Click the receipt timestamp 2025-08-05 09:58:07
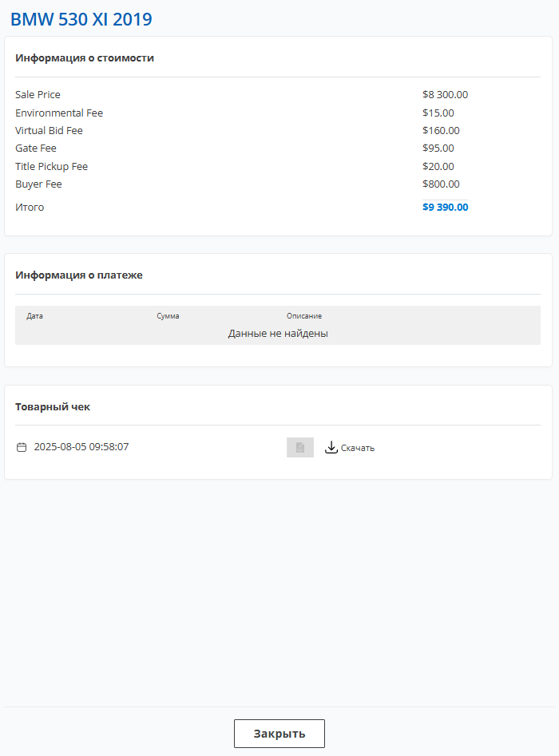This screenshot has height=756, width=559. click(81, 447)
